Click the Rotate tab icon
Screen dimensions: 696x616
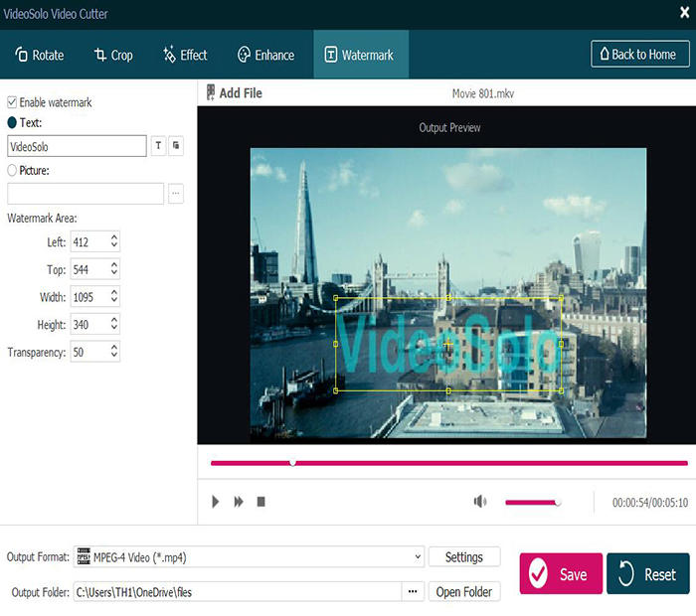[x=21, y=55]
